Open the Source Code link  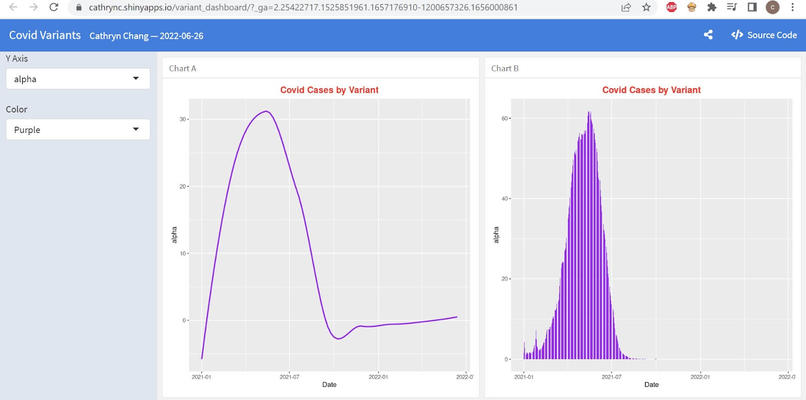click(x=764, y=35)
